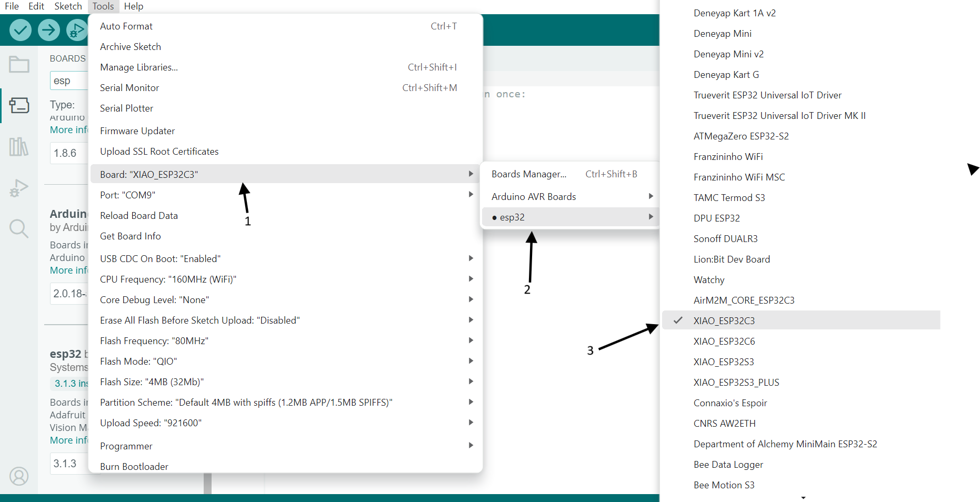
Task: Start the debugger from the toolbar
Action: point(76,30)
